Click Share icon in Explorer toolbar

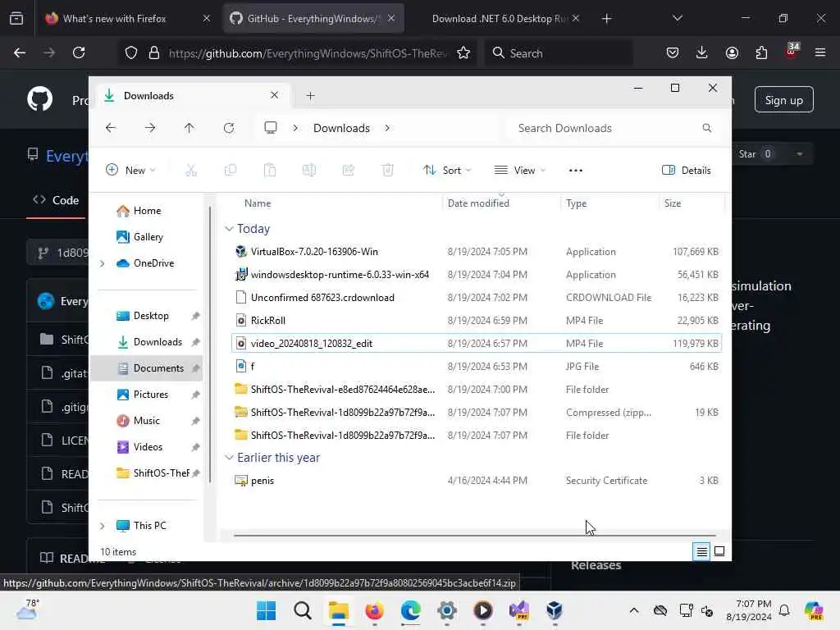(348, 171)
